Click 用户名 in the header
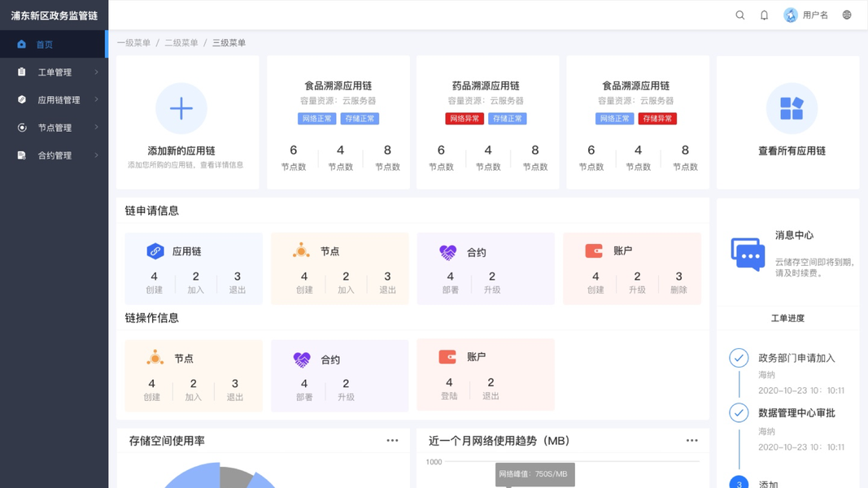 pos(815,15)
